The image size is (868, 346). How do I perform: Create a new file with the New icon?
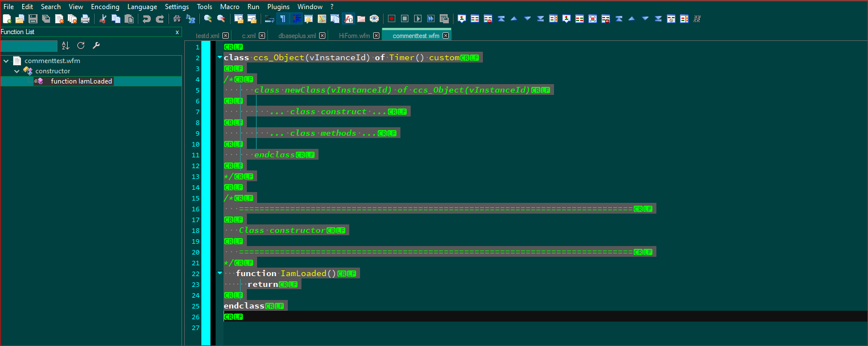(x=7, y=19)
